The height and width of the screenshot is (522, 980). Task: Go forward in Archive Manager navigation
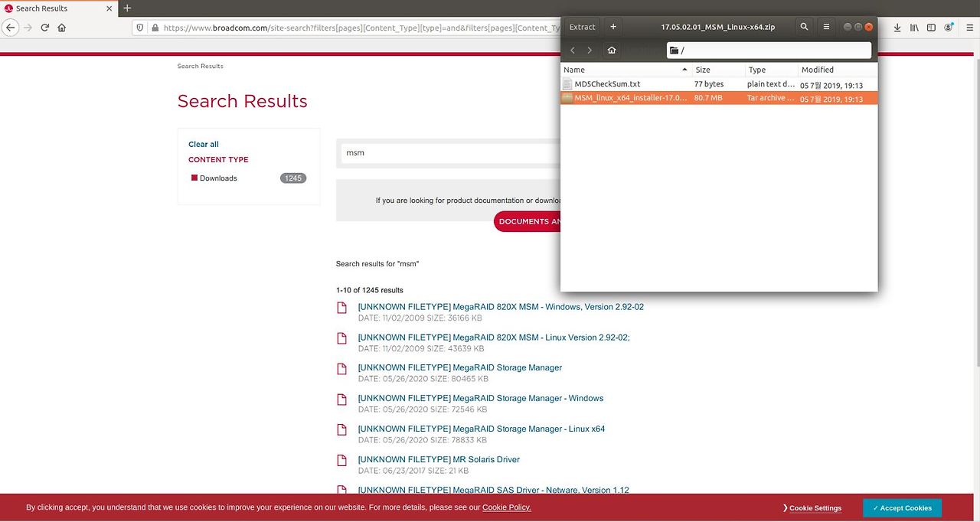[x=590, y=51]
